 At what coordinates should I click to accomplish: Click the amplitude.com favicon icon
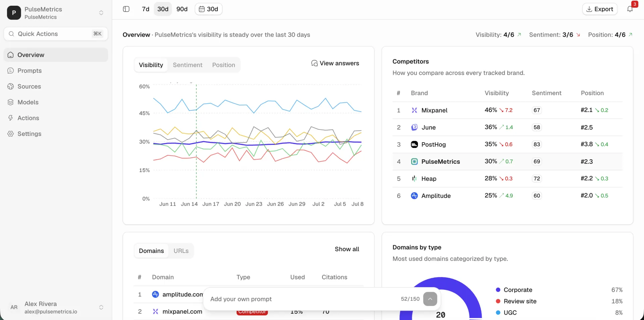[x=155, y=295]
